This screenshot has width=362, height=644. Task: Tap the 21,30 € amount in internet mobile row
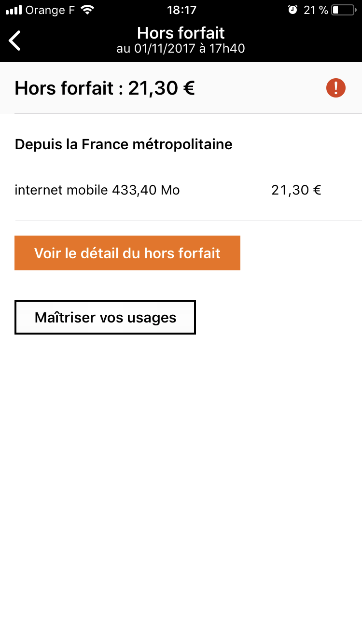296,190
